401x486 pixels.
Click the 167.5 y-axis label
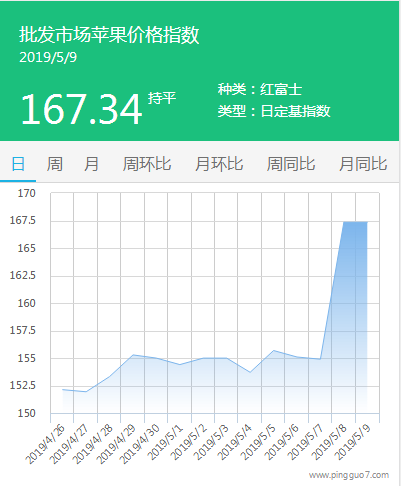[23, 220]
